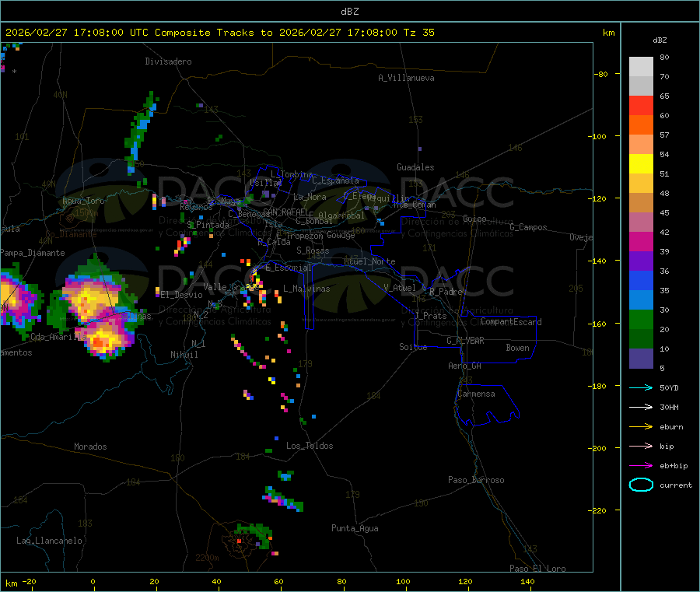The height and width of the screenshot is (592, 700).
Task: Click the 'Punta_Agua' map label
Action: [355, 528]
